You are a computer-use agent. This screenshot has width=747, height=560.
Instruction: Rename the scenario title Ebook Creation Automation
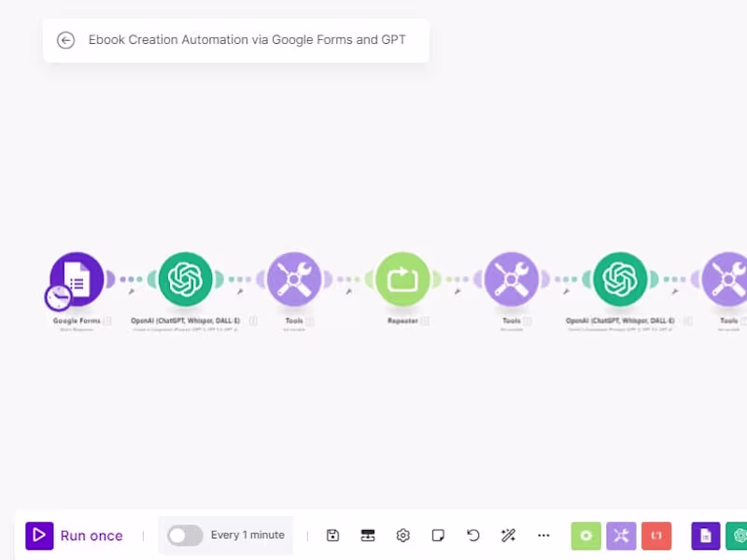pyautogui.click(x=247, y=39)
